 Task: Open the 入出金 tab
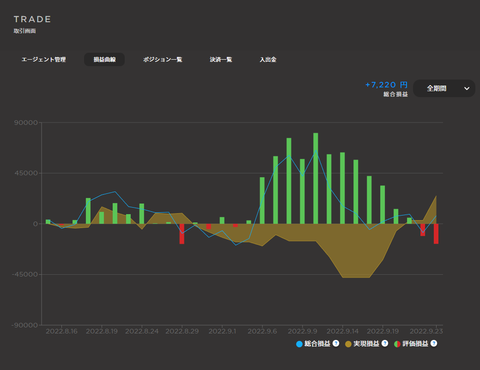[x=268, y=59]
